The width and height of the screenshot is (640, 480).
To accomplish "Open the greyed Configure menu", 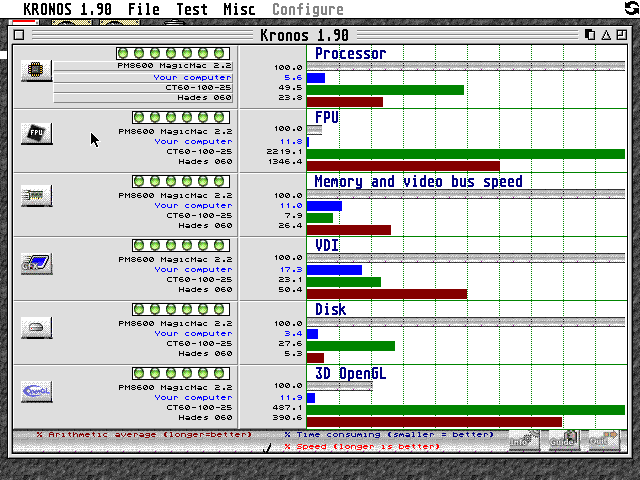I will coord(308,9).
